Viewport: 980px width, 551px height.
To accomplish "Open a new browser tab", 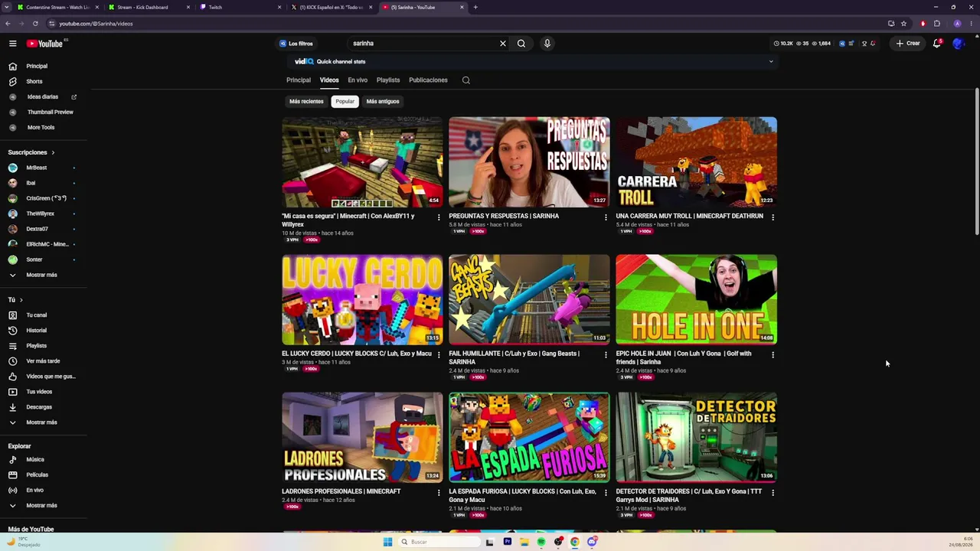I will click(x=475, y=7).
